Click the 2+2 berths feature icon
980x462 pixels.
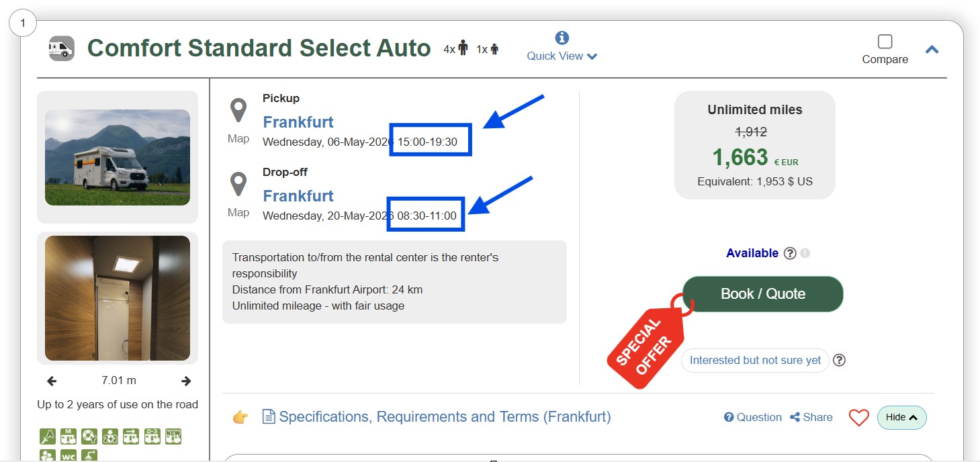pyautogui.click(x=110, y=436)
